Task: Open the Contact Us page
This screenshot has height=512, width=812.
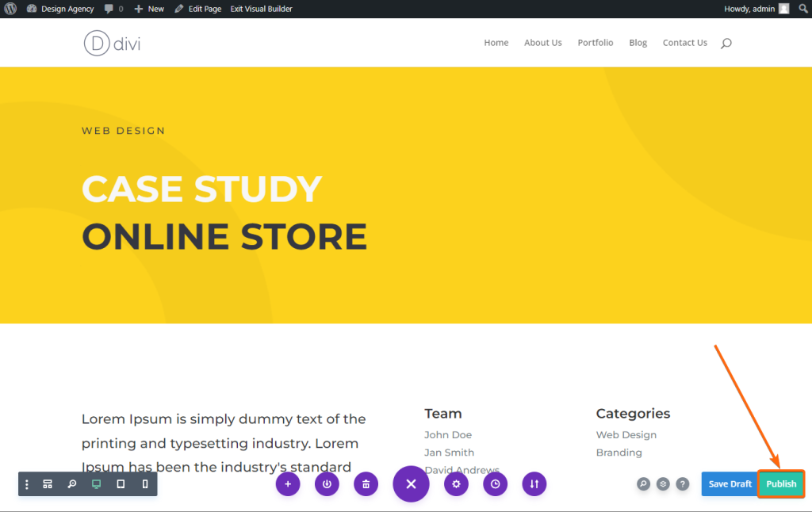Action: (684, 43)
